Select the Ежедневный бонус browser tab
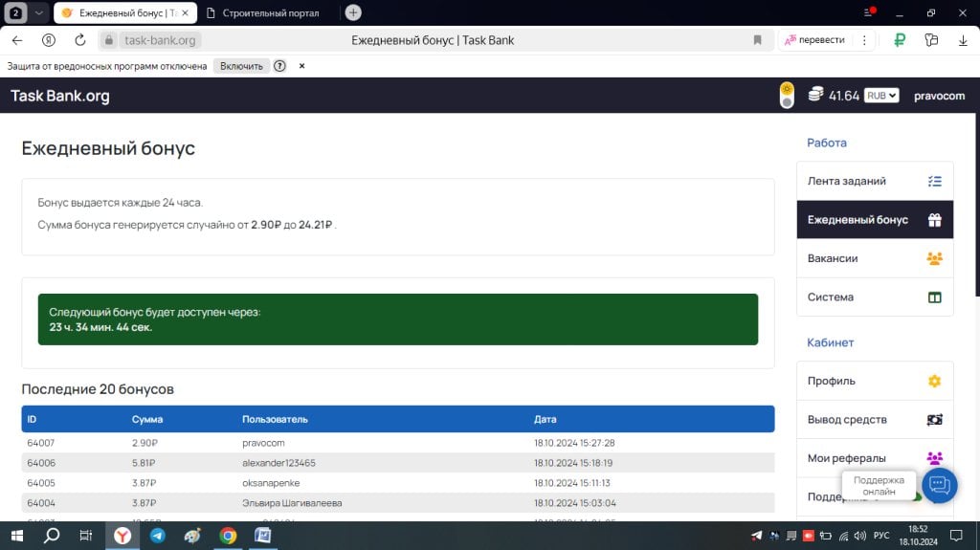 (x=125, y=13)
